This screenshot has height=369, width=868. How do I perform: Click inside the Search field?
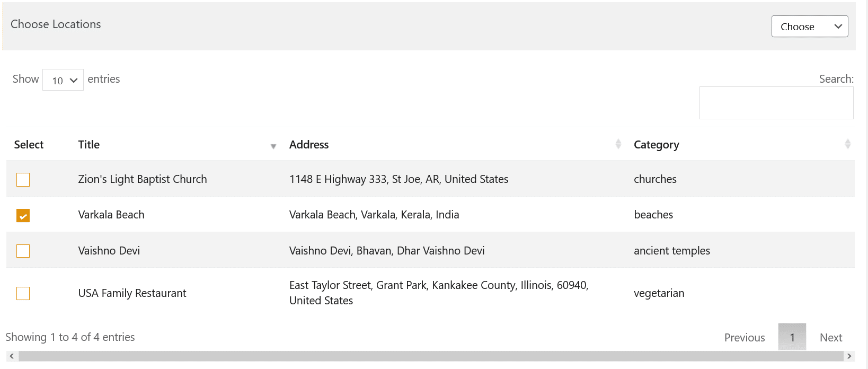pos(776,102)
